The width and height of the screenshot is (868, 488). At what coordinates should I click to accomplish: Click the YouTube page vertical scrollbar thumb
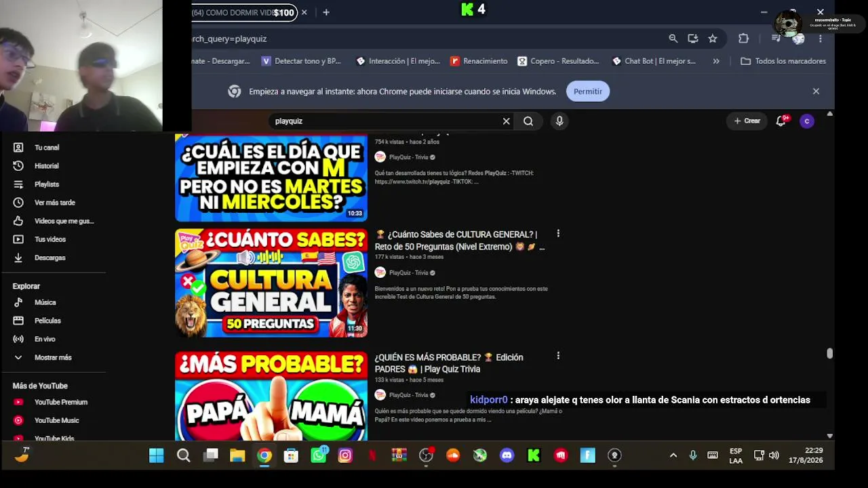pos(829,354)
